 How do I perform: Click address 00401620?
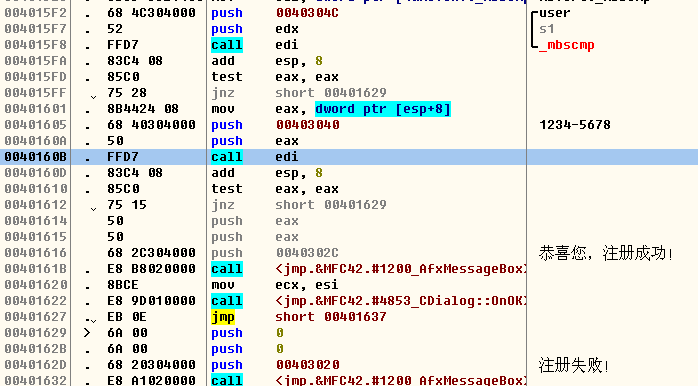click(x=35, y=285)
